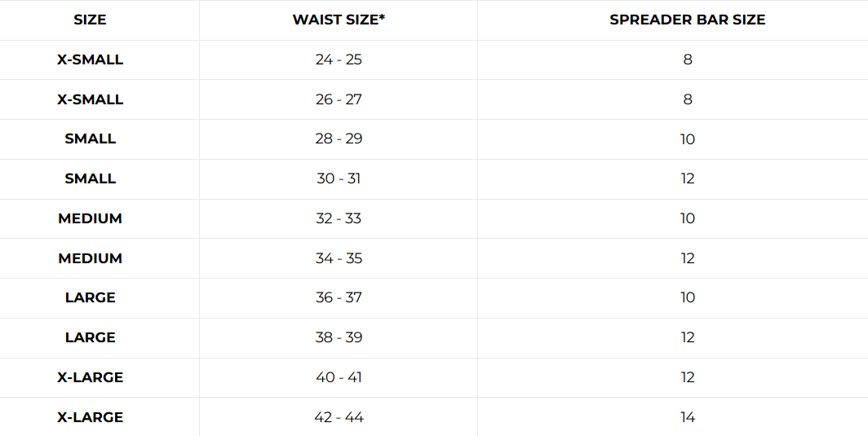
Task: Click the 28 - 29 waist size value
Action: point(339,139)
